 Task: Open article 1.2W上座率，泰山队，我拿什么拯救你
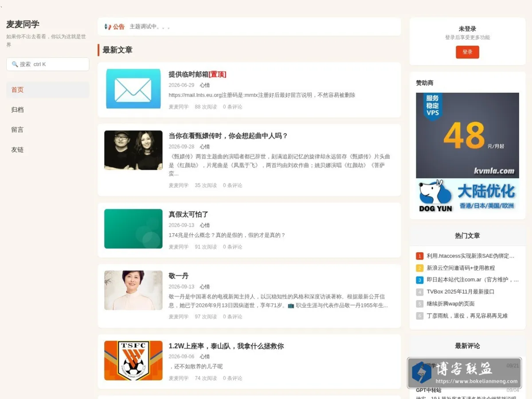[x=226, y=346]
